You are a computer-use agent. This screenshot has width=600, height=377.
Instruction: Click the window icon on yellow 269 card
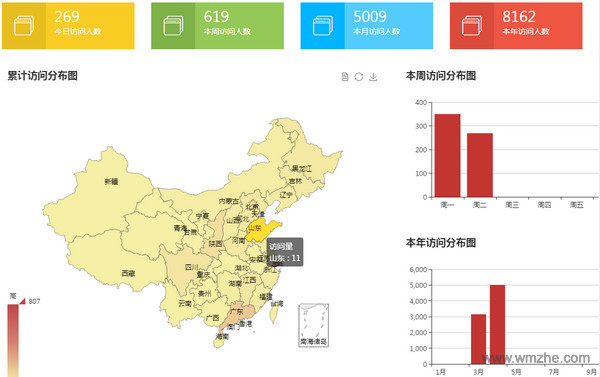coord(24,26)
